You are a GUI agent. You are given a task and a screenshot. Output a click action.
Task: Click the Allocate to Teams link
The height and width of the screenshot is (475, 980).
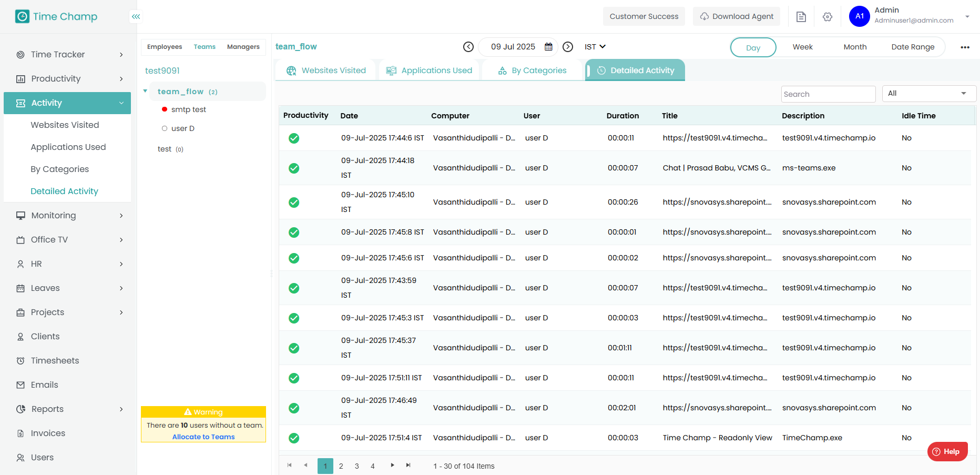point(203,437)
